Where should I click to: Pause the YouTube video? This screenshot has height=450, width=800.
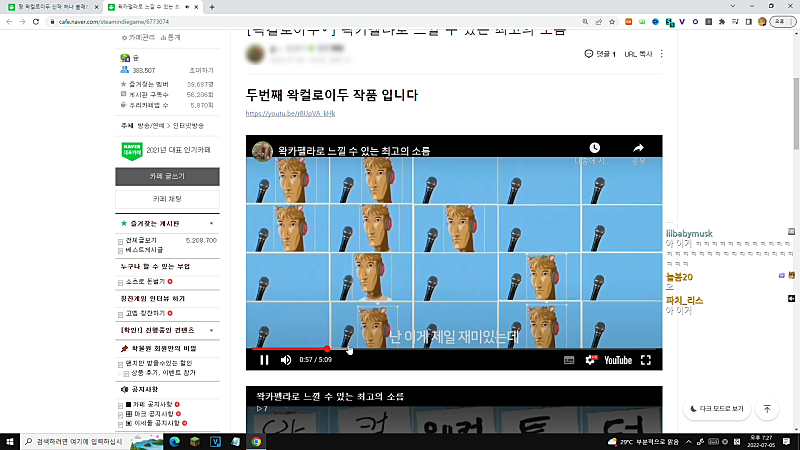(x=264, y=360)
